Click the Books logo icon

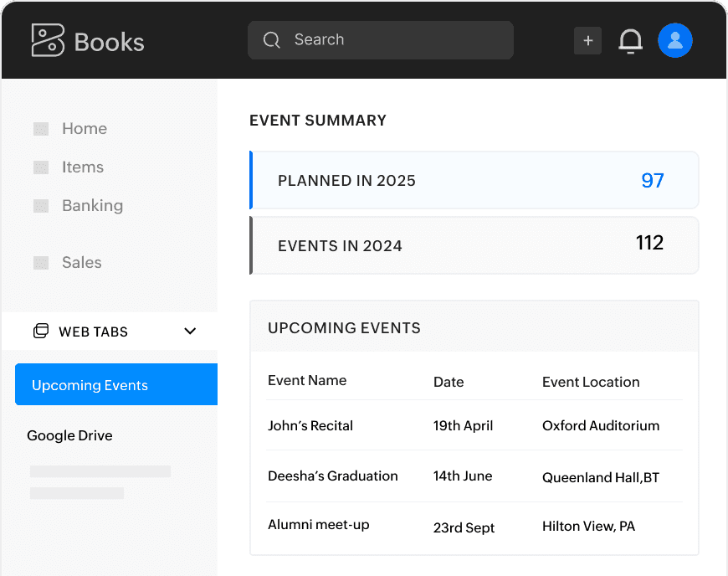click(x=48, y=40)
